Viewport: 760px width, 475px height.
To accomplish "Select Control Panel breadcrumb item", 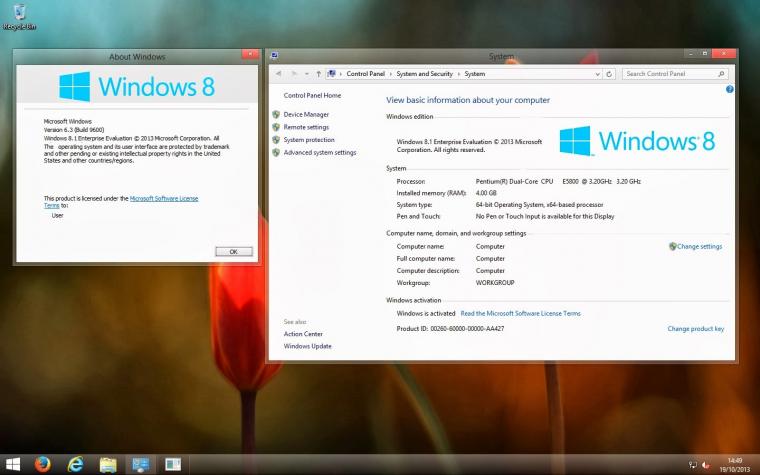I will (365, 74).
